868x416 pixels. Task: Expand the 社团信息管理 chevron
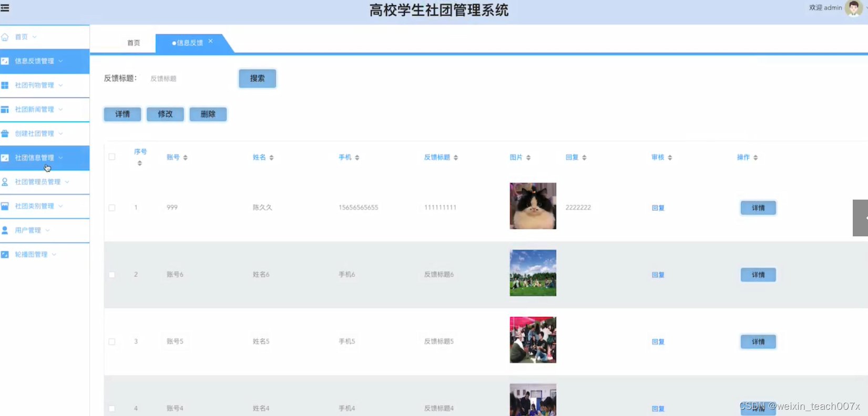pyautogui.click(x=61, y=158)
